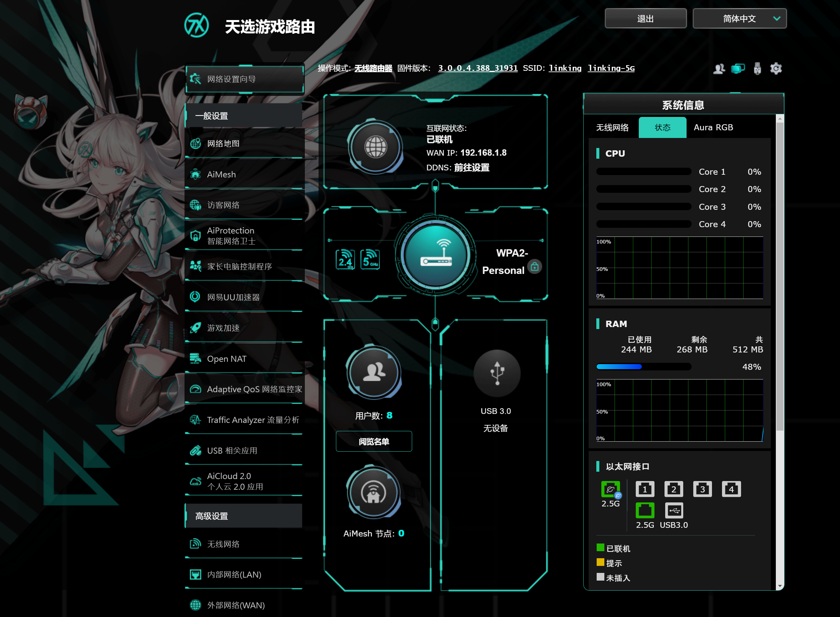
Task: Click the WPA2-Personal security text
Action: pyautogui.click(x=505, y=262)
